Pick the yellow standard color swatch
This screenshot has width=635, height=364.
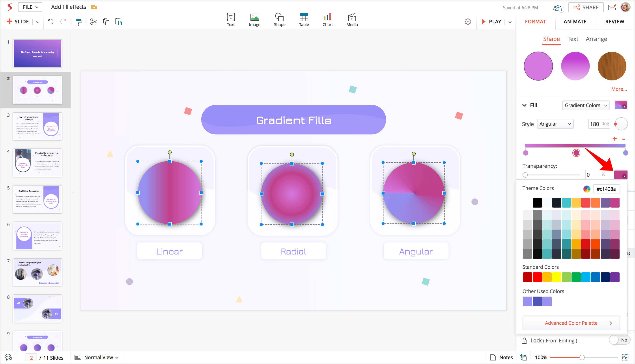point(557,277)
